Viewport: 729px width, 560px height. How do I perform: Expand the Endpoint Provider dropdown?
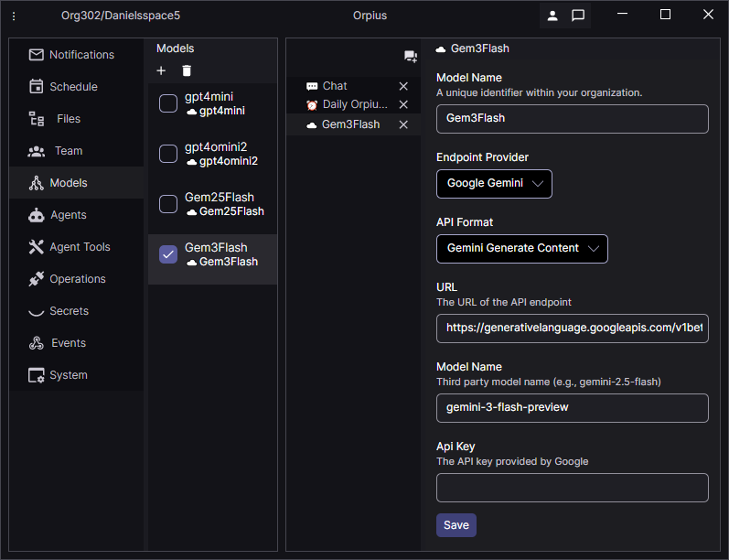(494, 183)
